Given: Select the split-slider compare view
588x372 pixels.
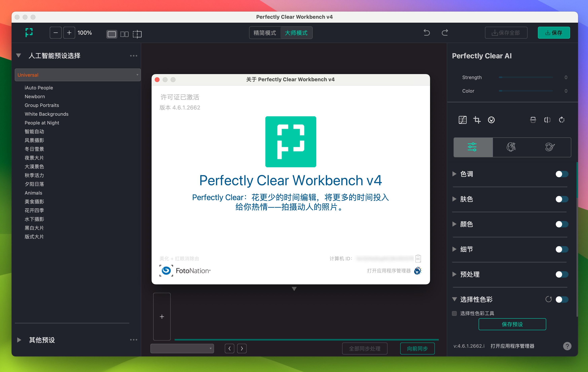Looking at the screenshot, I should coord(137,34).
